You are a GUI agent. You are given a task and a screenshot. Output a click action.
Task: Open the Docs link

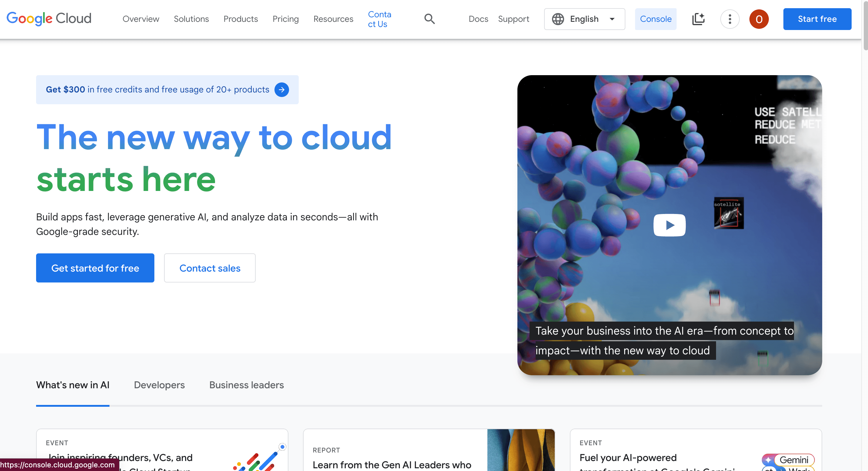[478, 19]
